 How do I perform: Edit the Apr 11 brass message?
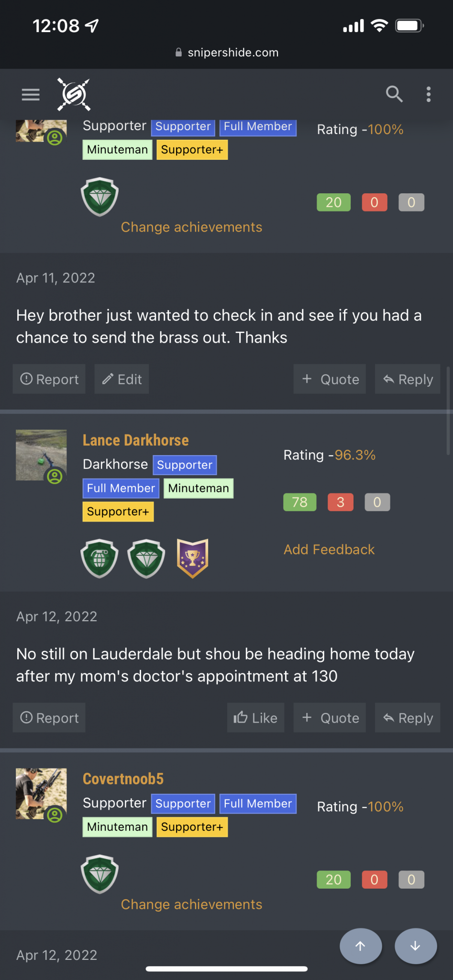(x=122, y=379)
